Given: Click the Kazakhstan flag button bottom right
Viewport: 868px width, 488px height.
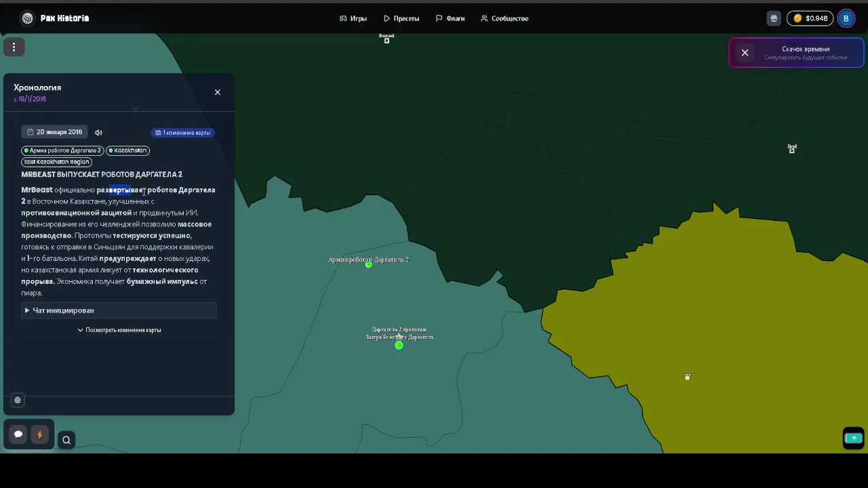Looking at the screenshot, I should (x=853, y=438).
